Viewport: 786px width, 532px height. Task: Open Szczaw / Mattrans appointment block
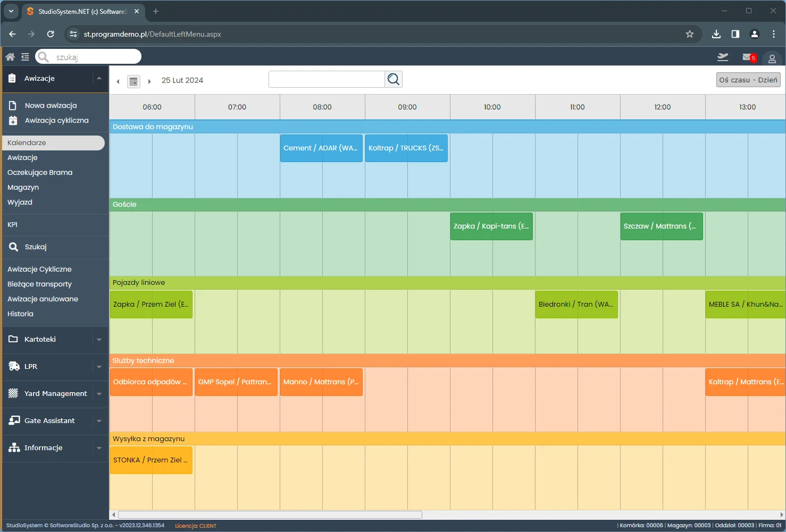pyautogui.click(x=662, y=226)
